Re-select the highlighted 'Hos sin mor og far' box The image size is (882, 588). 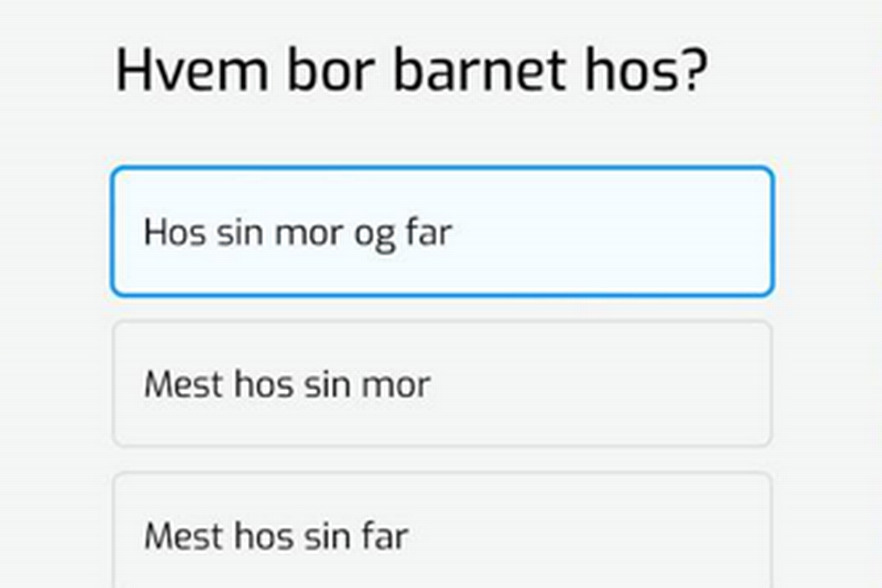pos(442,231)
